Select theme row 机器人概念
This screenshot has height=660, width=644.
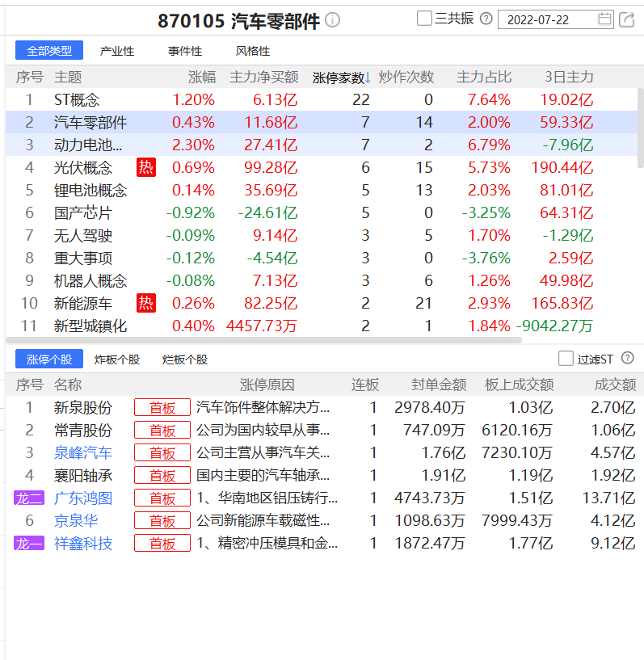pos(322,281)
